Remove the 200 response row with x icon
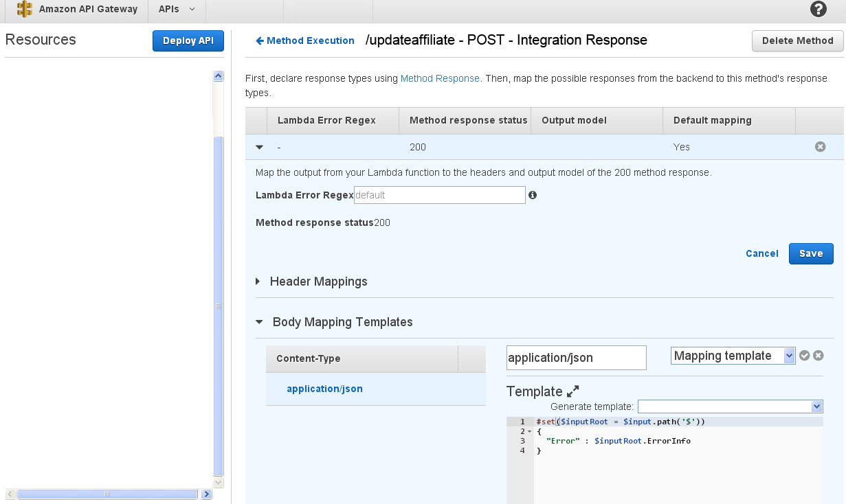 tap(820, 147)
